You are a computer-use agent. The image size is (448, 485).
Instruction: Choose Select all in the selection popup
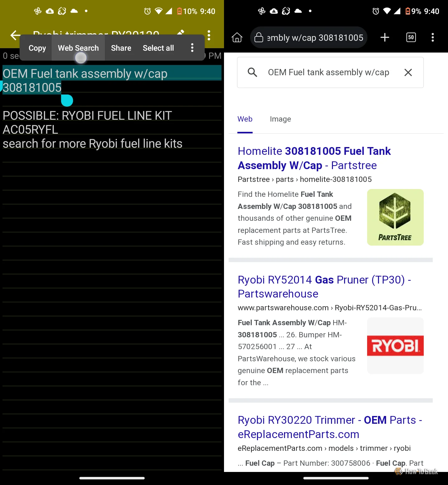(x=158, y=48)
